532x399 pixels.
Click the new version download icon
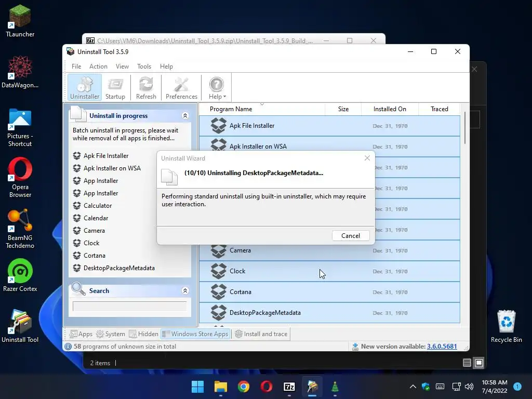[355, 347]
